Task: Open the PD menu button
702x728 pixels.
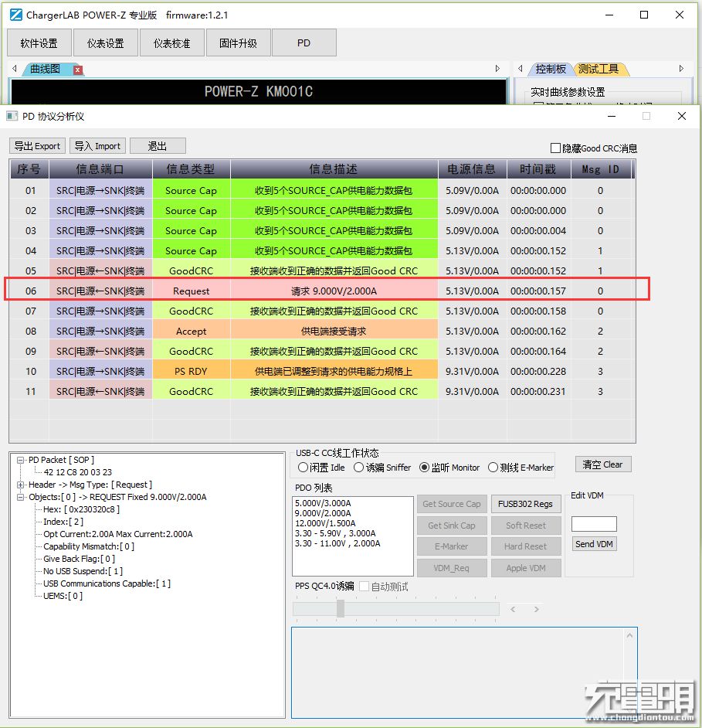Action: tap(304, 43)
